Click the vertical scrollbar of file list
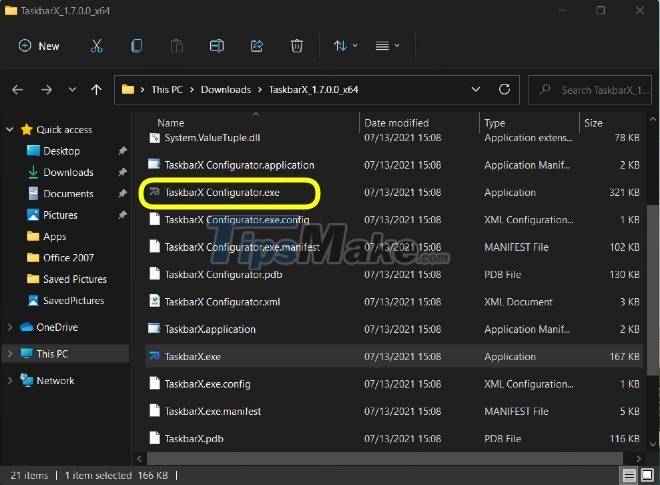Viewport: 660px width, 485px height. coord(652,290)
